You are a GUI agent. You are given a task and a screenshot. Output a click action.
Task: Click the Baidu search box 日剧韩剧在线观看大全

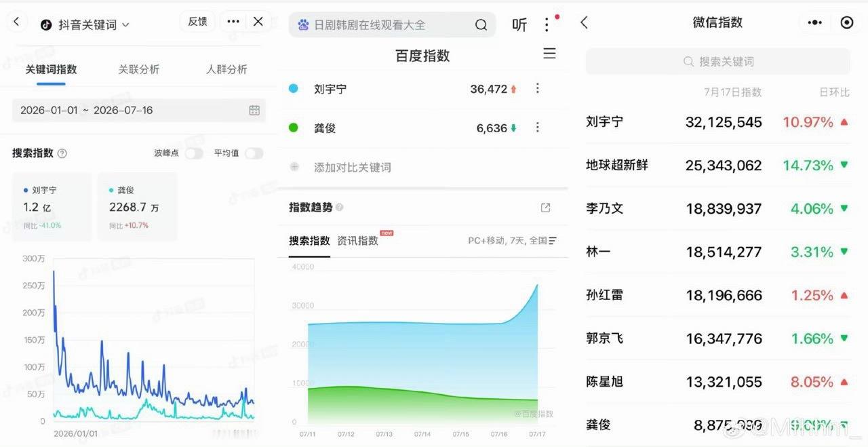coord(393,25)
